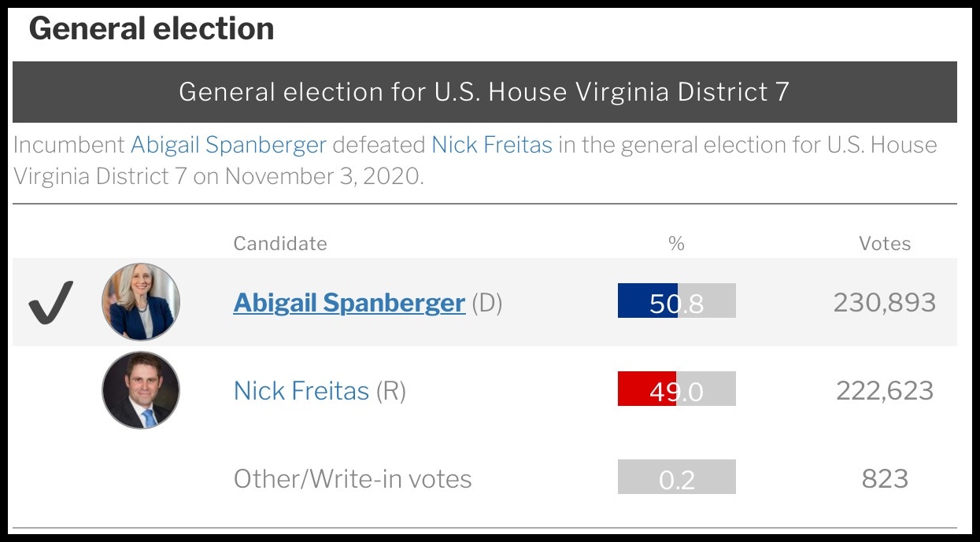The width and height of the screenshot is (980, 542).
Task: Click the (D) party label
Action: coord(486,303)
